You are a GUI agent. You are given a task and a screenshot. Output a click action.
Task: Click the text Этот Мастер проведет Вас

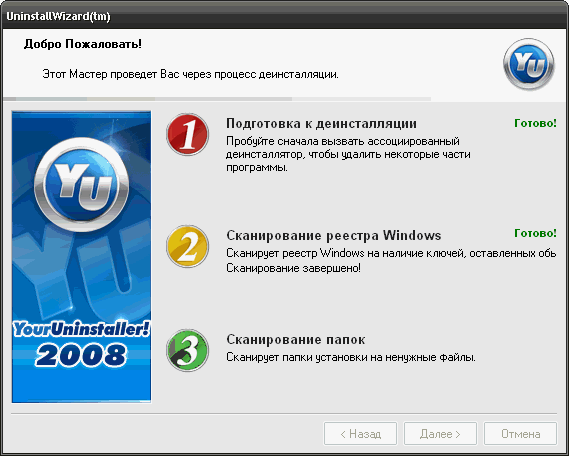[x=111, y=74]
